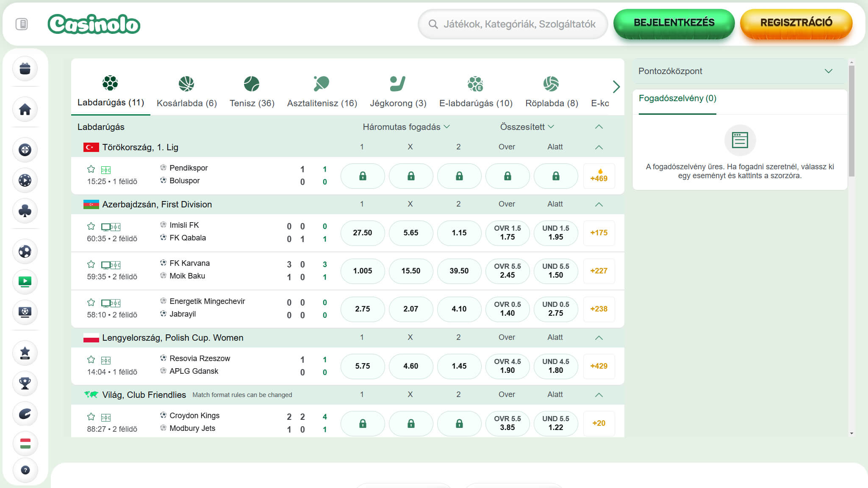Click the Casinolo logo
This screenshot has width=868, height=488.
pyautogui.click(x=94, y=24)
